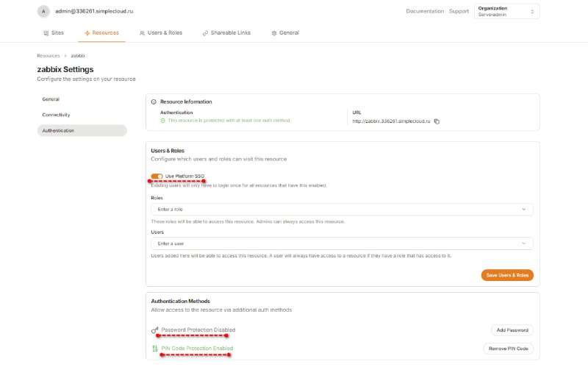The image size is (588, 367).
Task: Click the Sites tab icon
Action: point(46,33)
